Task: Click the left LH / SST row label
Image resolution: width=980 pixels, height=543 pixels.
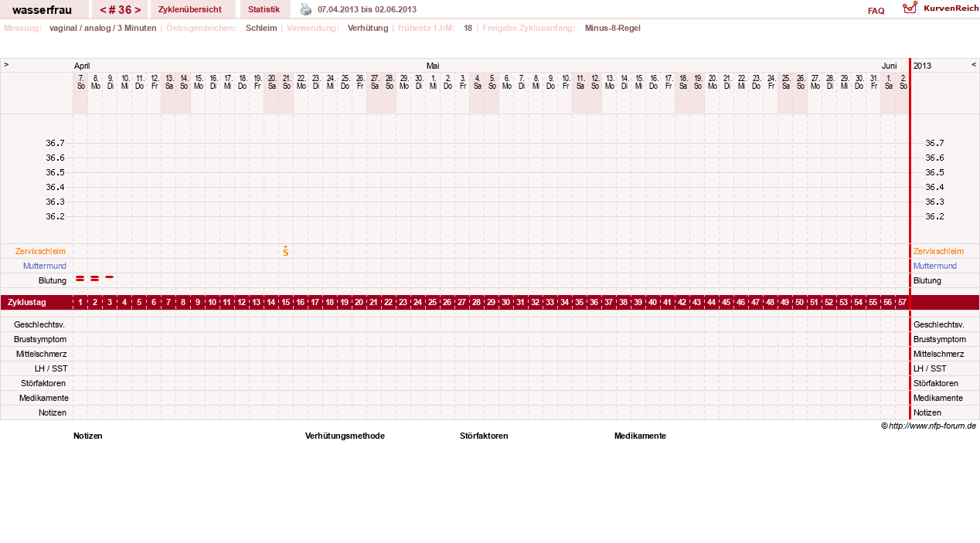Action: tap(51, 368)
